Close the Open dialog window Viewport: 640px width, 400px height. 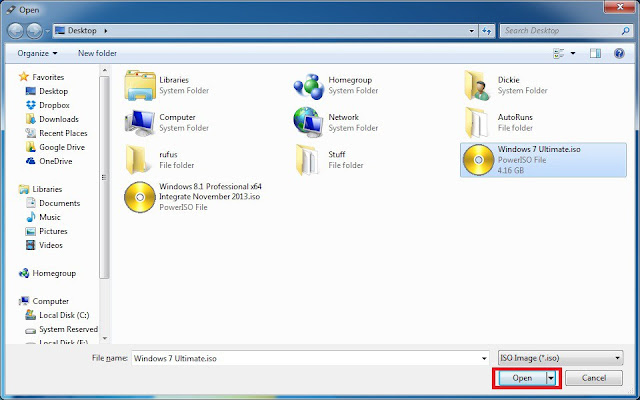tap(620, 7)
